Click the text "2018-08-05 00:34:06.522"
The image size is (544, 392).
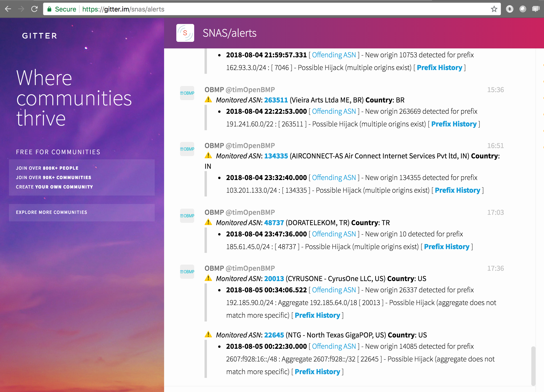266,290
